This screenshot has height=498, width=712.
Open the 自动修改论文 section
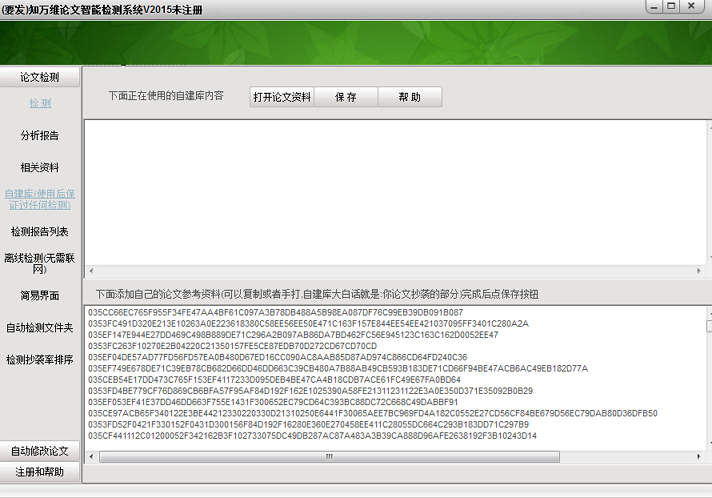(x=40, y=451)
